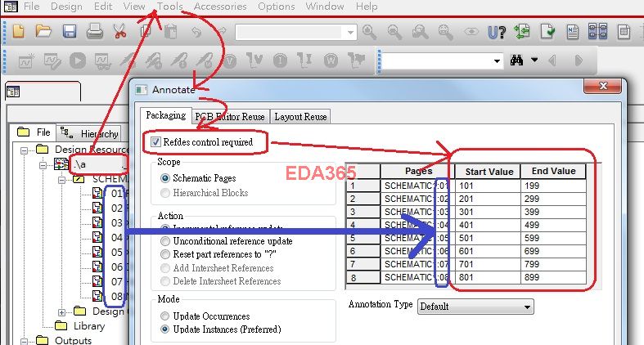Toggle Refdes control required checkbox
Viewport: 644px width, 345px height.
pyautogui.click(x=155, y=142)
